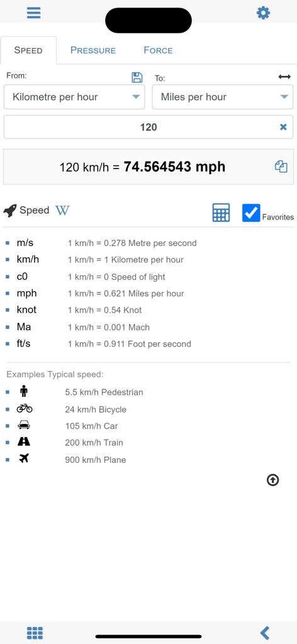Open the To unit dropdown
Screen dimensions: 297x644
(223, 97)
